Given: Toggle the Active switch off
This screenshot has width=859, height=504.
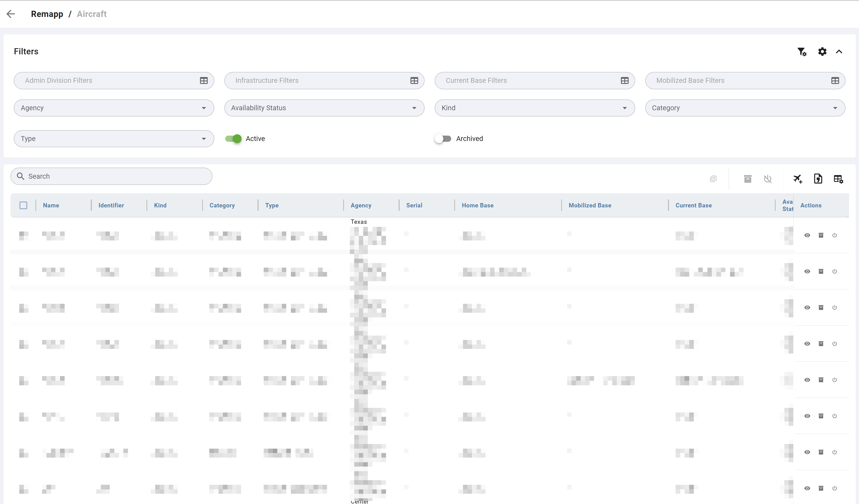Looking at the screenshot, I should pos(233,139).
